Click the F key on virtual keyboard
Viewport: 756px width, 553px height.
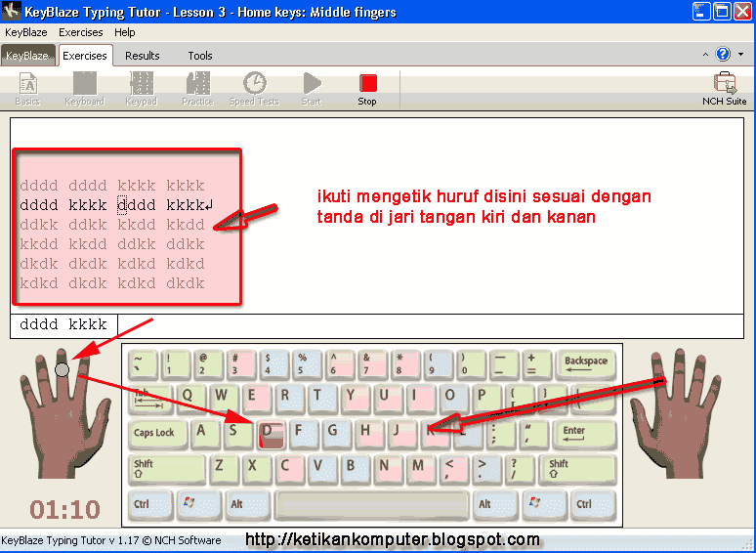(x=303, y=433)
